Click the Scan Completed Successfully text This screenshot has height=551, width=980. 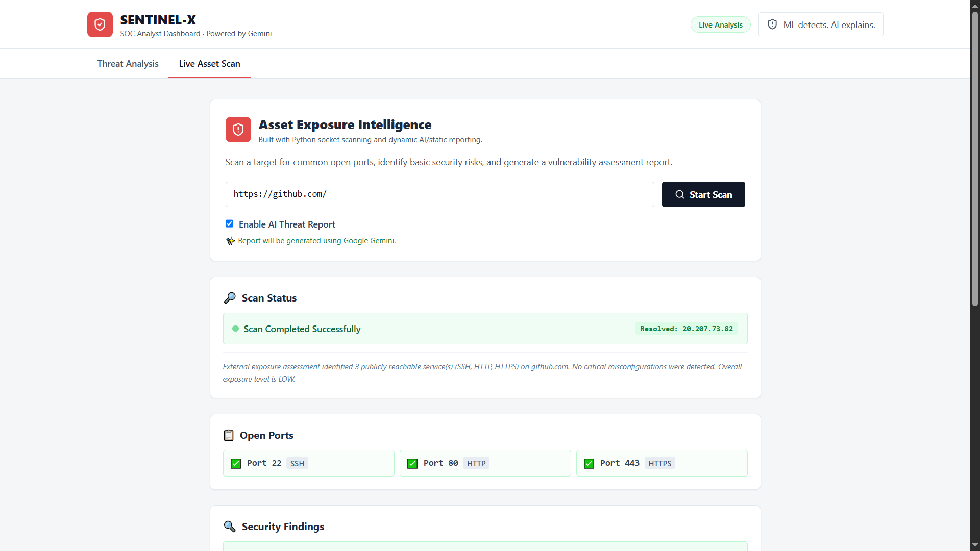[302, 329]
